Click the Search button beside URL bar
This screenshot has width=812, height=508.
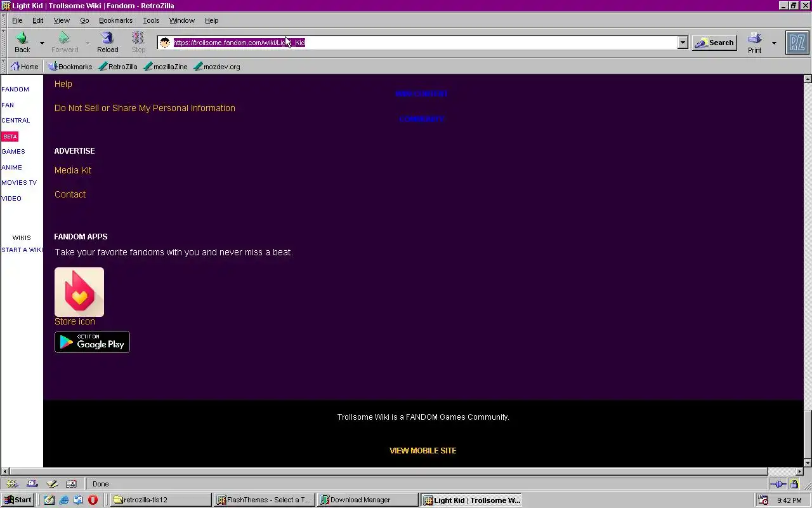[714, 43]
